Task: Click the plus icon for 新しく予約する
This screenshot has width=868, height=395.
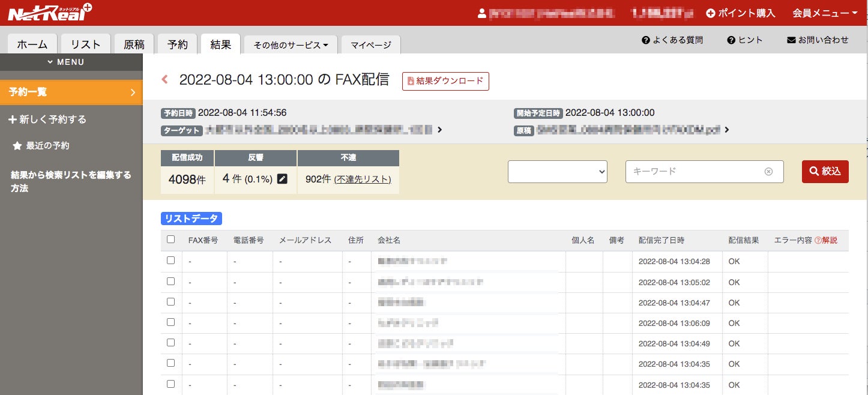Action: coord(13,119)
